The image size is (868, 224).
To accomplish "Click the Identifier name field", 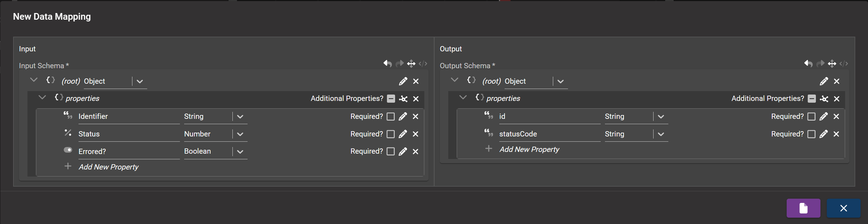I will point(129,116).
